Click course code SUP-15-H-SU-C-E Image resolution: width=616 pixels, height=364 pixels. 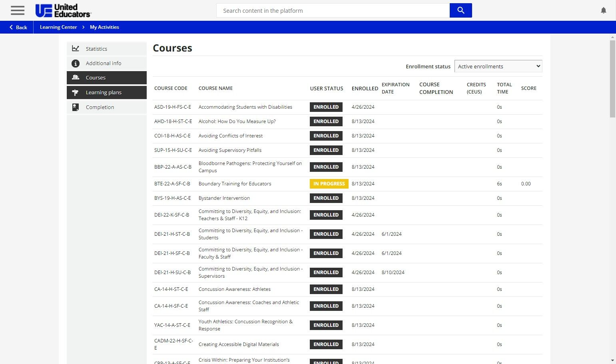[x=173, y=150]
